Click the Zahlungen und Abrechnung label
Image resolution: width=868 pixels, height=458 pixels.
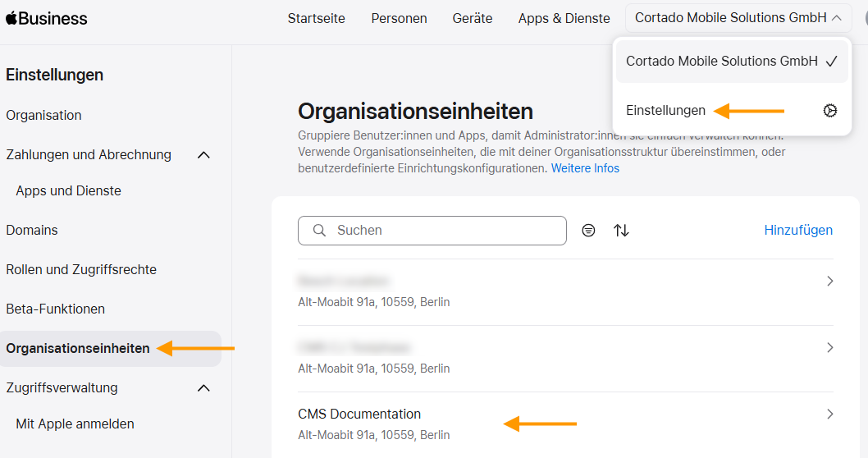(x=89, y=155)
